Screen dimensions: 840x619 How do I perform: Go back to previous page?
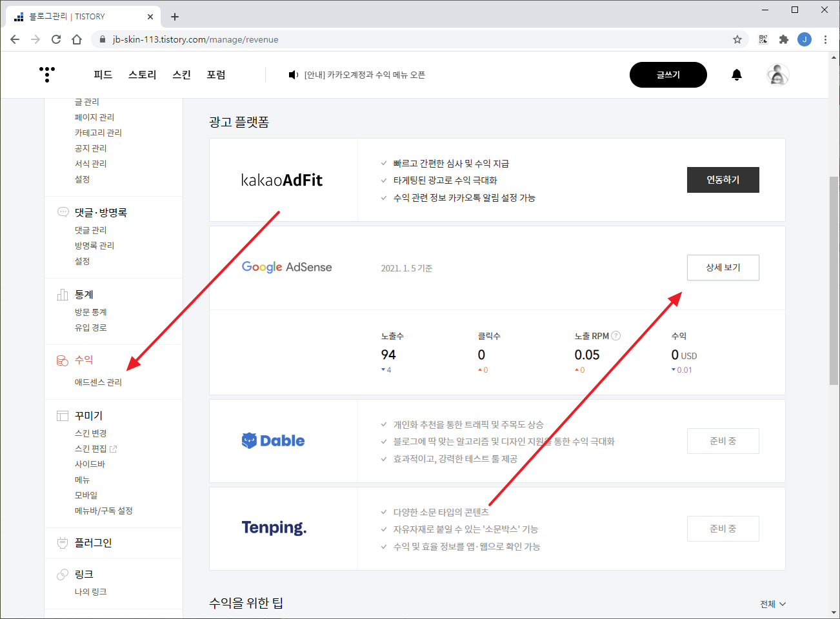[15, 39]
